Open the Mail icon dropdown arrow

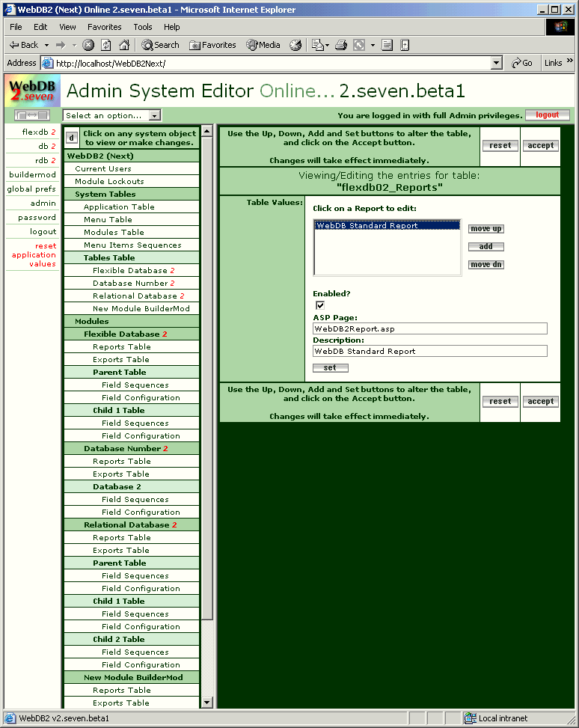[328, 45]
